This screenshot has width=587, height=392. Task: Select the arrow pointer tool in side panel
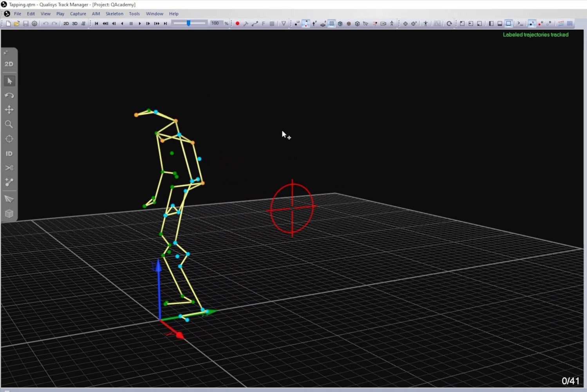coord(9,81)
